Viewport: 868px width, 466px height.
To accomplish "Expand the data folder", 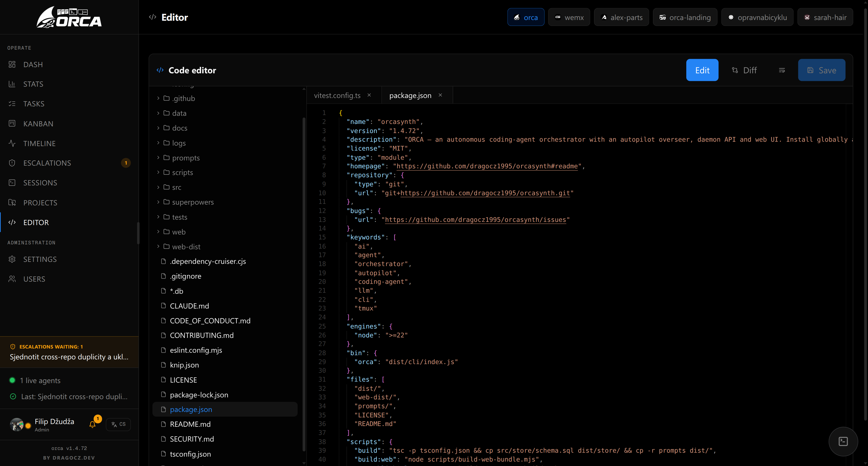I will (225, 113).
